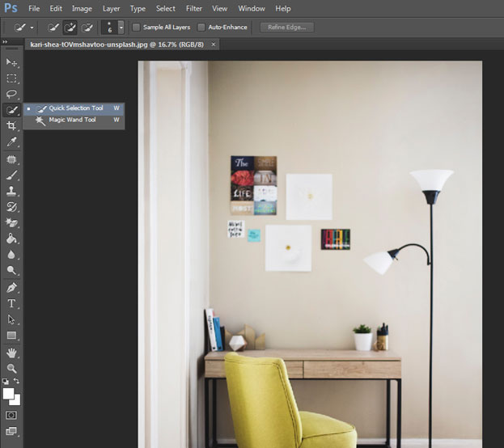Choose the Clone Stamp tool
This screenshot has height=448, width=504.
(x=11, y=191)
